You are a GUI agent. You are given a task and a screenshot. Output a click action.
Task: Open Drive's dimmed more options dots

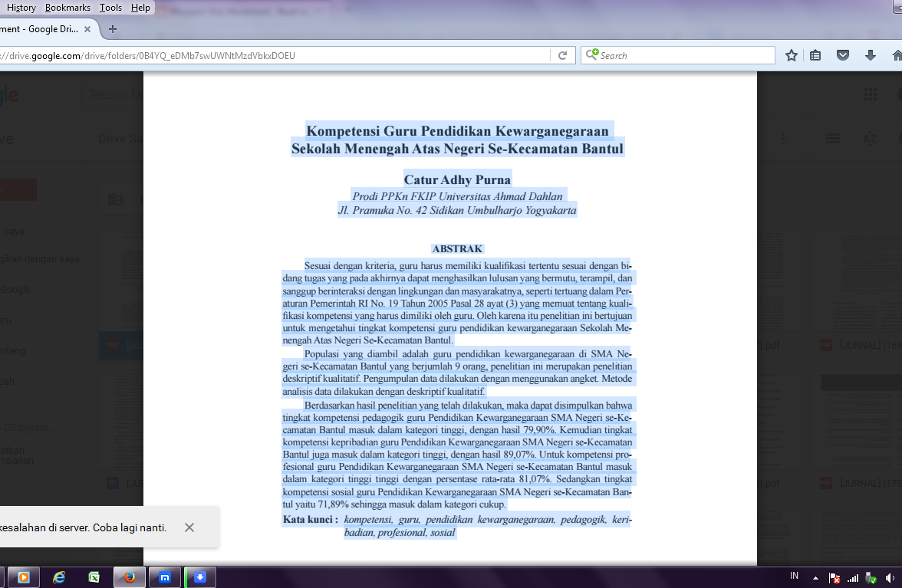click(782, 139)
